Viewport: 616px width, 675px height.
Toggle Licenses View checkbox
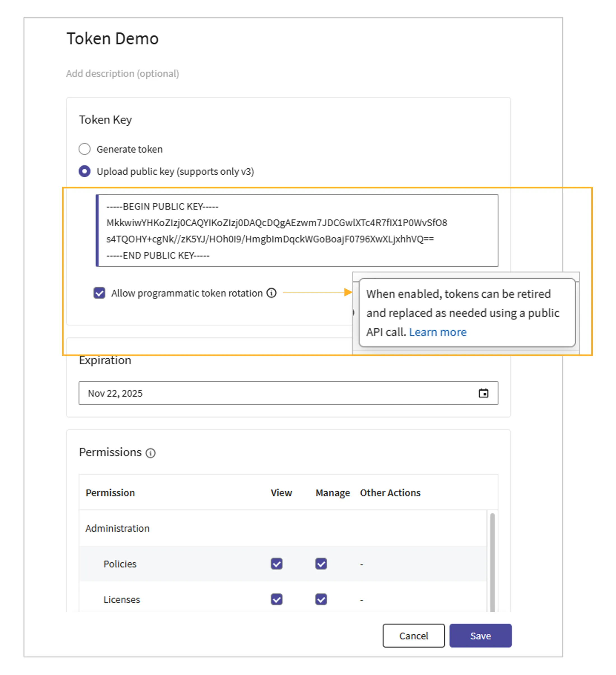pos(277,599)
